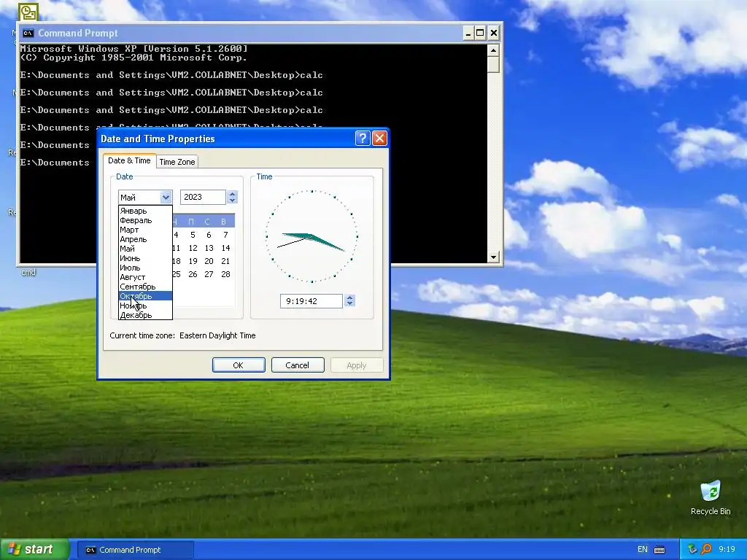
Task: Click desktop icon above Command Prompt window
Action: pos(28,12)
